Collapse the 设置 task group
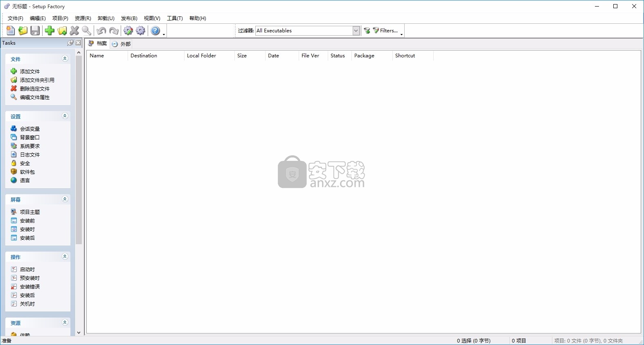The image size is (644, 345). (x=65, y=116)
